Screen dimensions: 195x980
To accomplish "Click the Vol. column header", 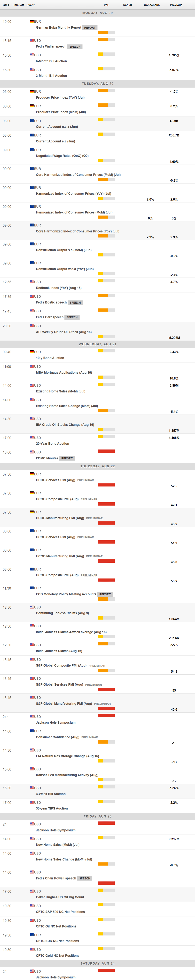I will (106, 5).
